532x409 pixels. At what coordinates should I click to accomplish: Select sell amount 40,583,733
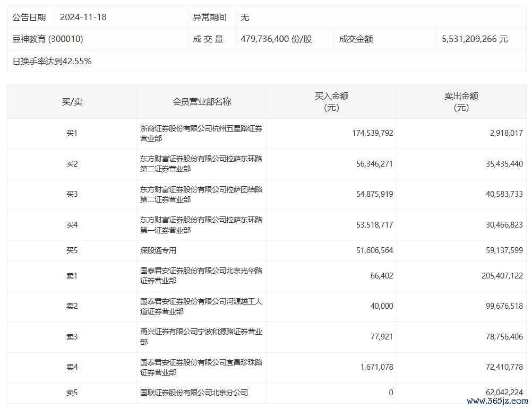pyautogui.click(x=504, y=194)
